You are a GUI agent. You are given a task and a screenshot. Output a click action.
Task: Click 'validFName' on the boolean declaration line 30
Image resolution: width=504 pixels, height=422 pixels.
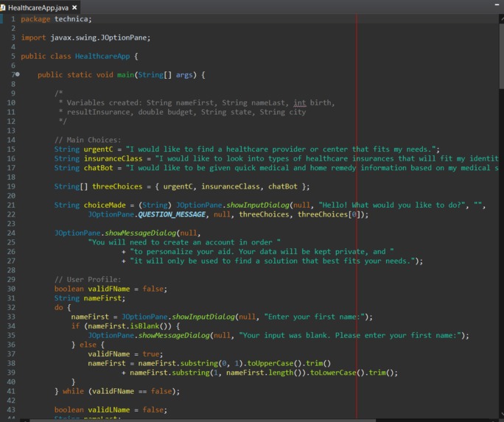pos(109,289)
